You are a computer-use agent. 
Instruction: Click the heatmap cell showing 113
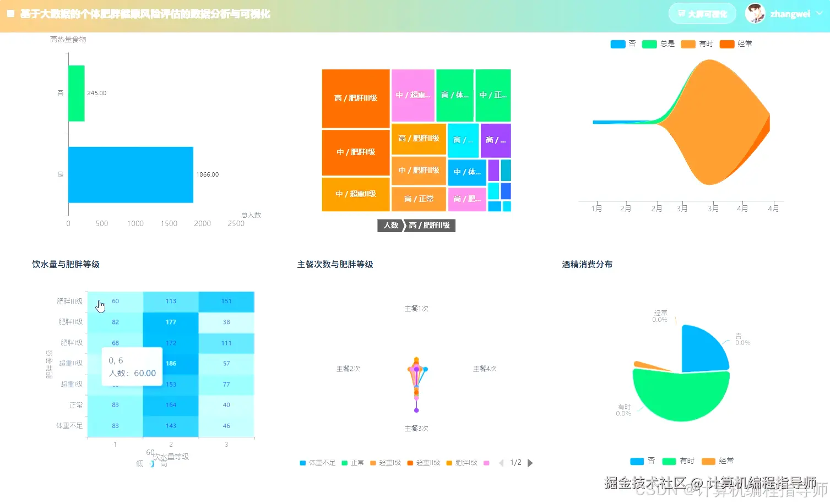[x=171, y=302]
